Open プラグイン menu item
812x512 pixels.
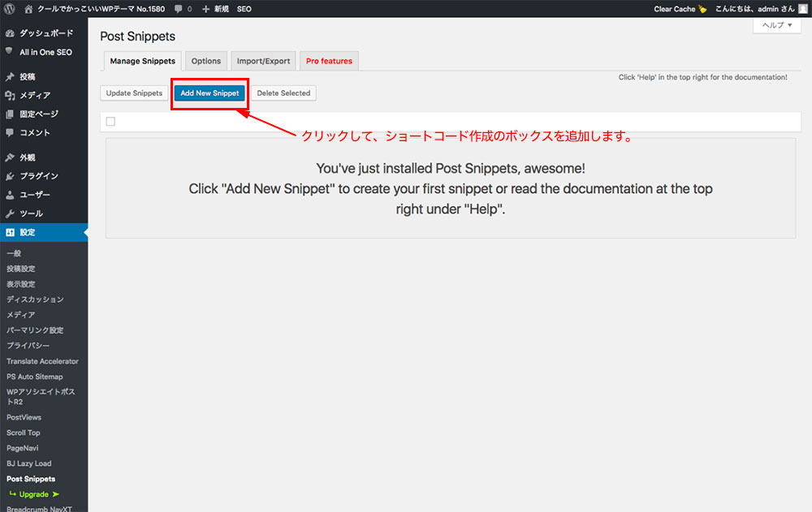(x=39, y=176)
